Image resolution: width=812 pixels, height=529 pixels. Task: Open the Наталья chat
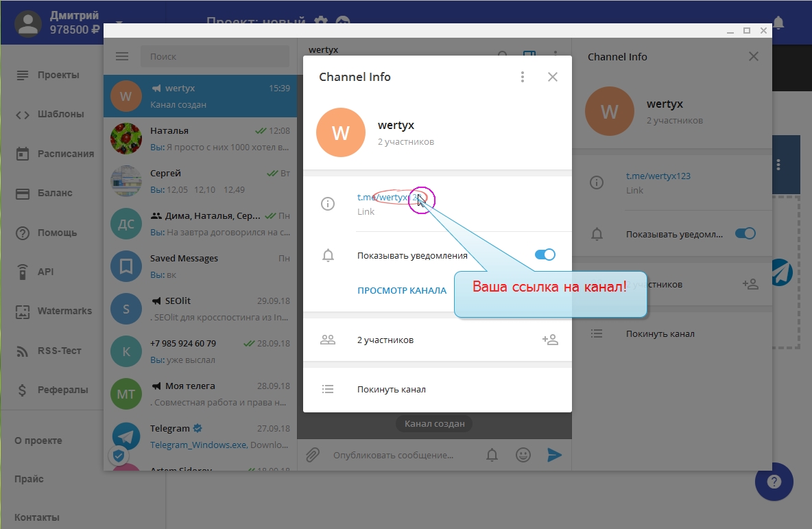coord(200,139)
